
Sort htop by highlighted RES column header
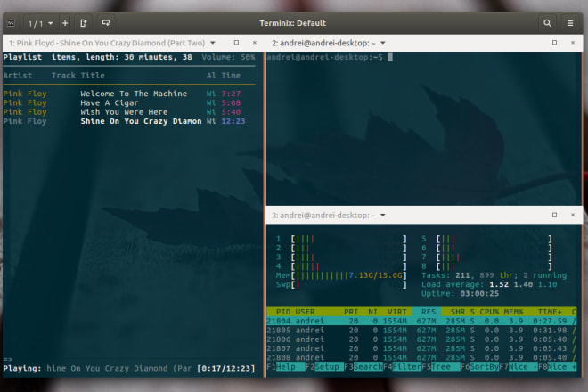point(427,312)
